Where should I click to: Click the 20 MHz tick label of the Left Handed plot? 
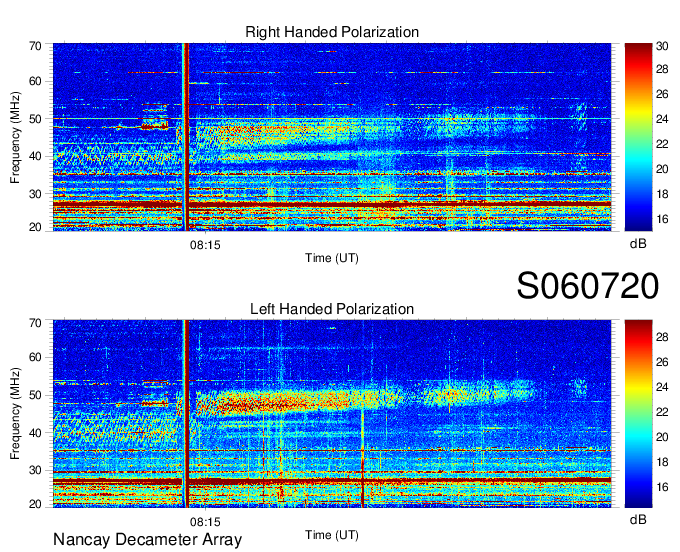click(35, 504)
